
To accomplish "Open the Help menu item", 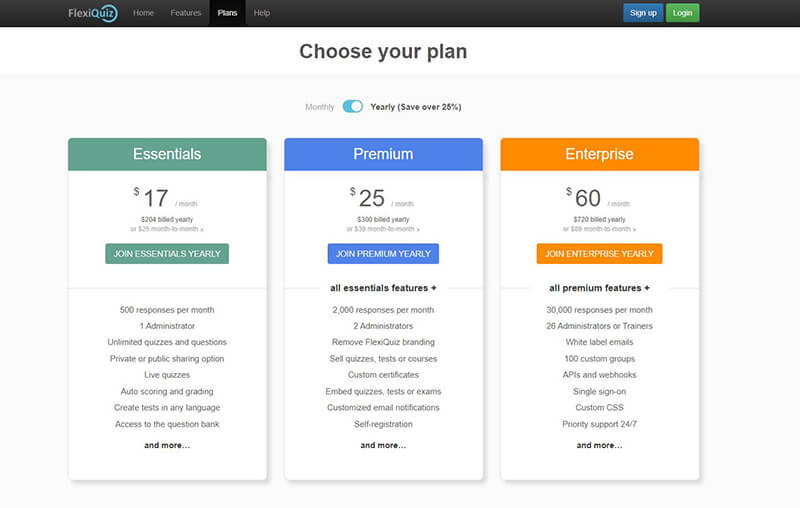I will tap(262, 13).
